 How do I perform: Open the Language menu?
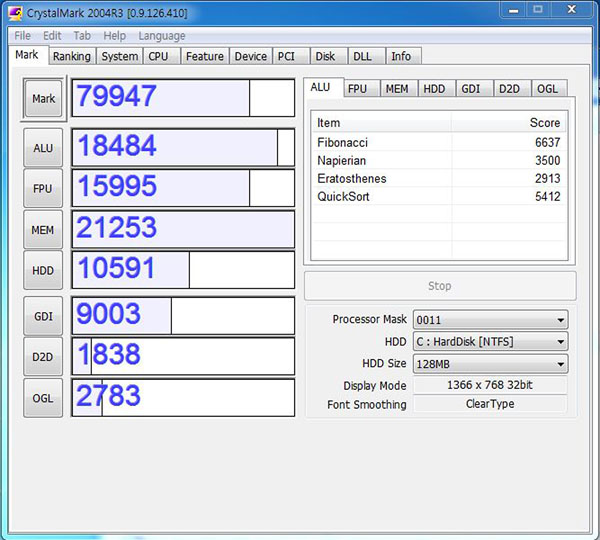pyautogui.click(x=161, y=36)
